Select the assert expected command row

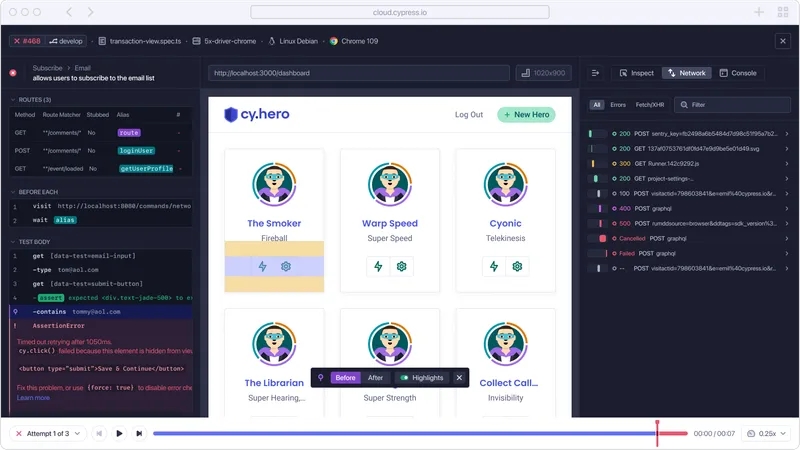[102, 297]
